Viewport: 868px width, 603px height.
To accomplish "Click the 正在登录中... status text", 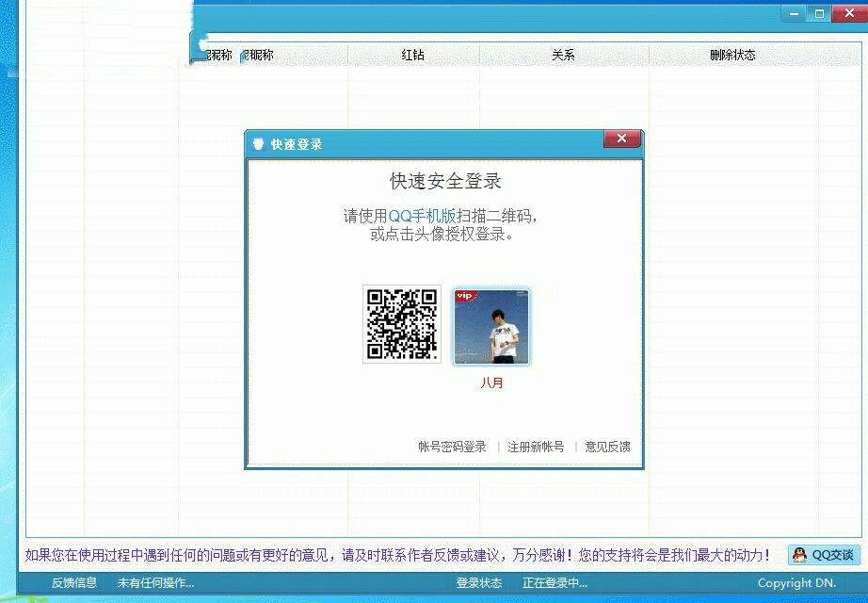I will [x=555, y=582].
